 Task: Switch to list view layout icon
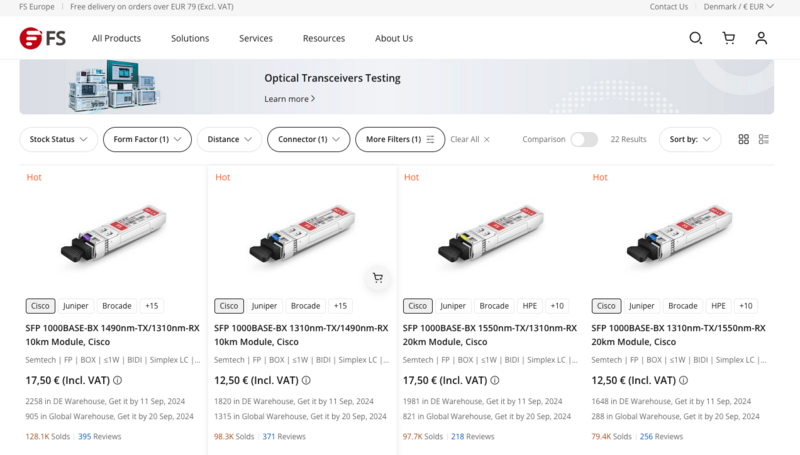(x=764, y=139)
